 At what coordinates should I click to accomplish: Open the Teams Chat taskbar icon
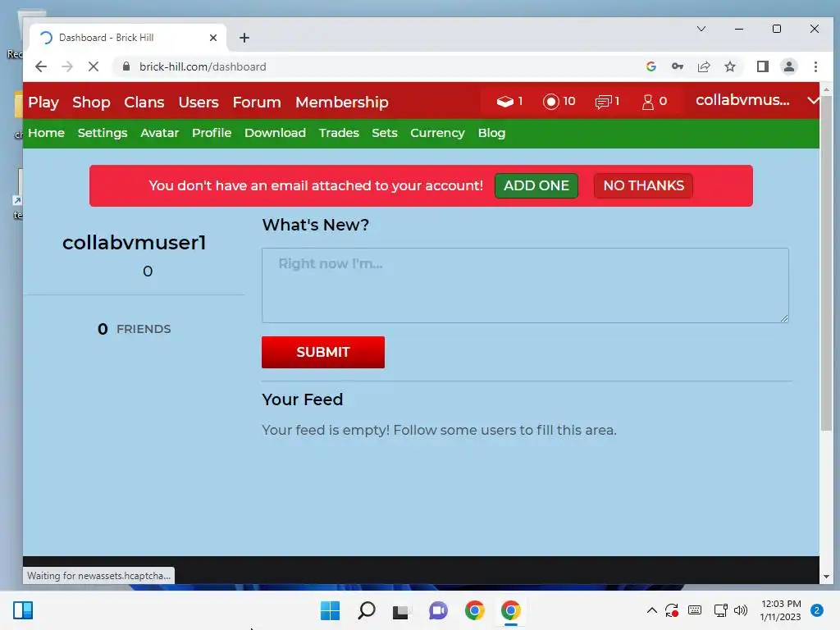(438, 610)
